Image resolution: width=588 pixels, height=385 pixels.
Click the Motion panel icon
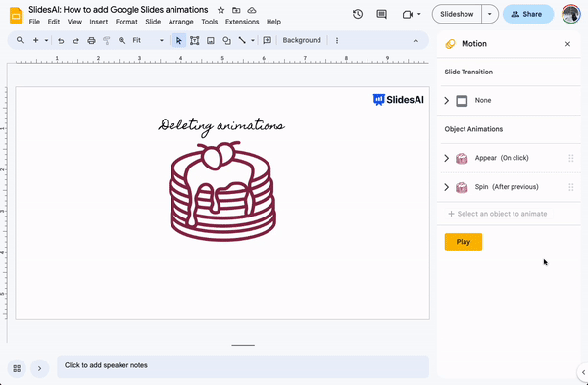(450, 44)
